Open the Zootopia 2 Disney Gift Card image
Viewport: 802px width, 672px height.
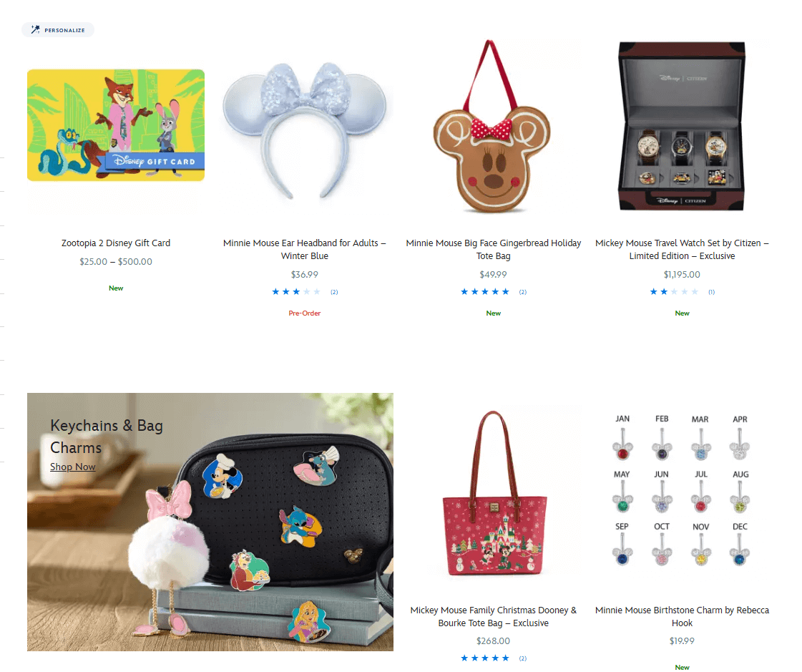[x=116, y=125]
